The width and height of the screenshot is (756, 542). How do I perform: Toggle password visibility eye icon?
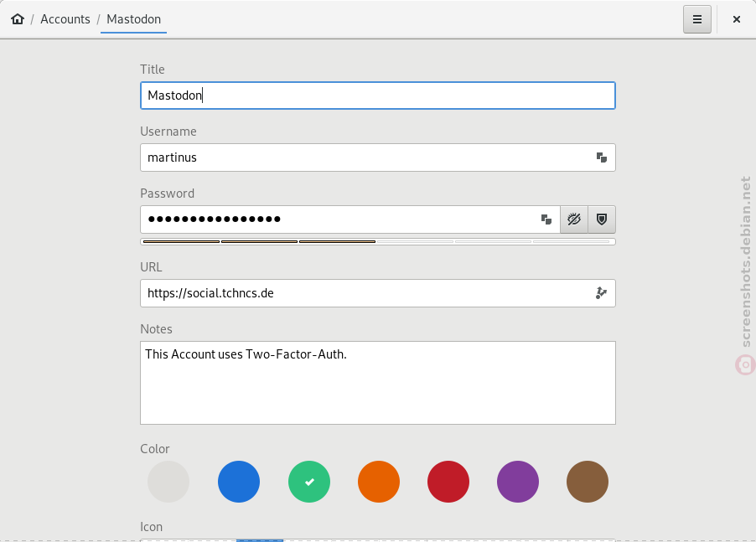[x=574, y=219]
